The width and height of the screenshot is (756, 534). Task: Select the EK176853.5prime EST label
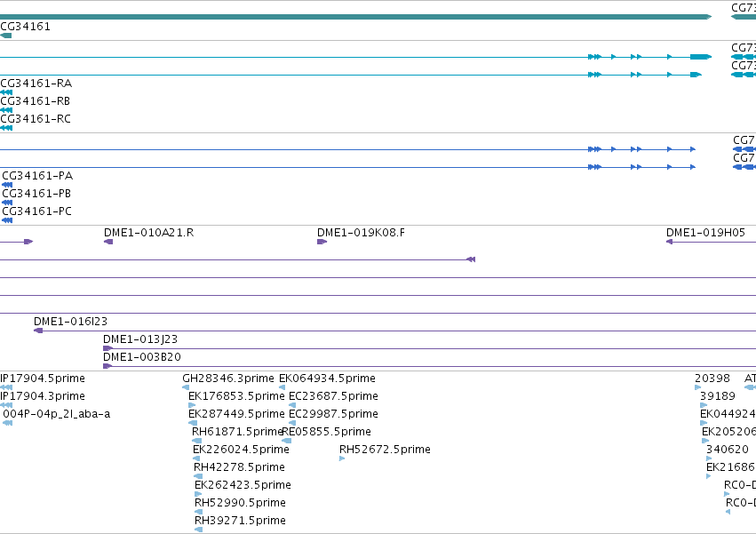click(x=236, y=396)
